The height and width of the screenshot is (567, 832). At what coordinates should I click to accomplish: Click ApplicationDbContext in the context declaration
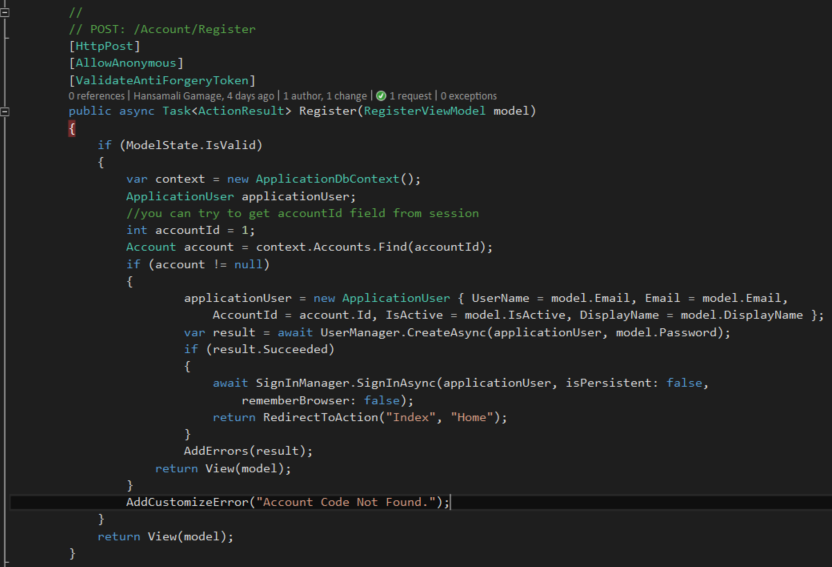tap(327, 179)
